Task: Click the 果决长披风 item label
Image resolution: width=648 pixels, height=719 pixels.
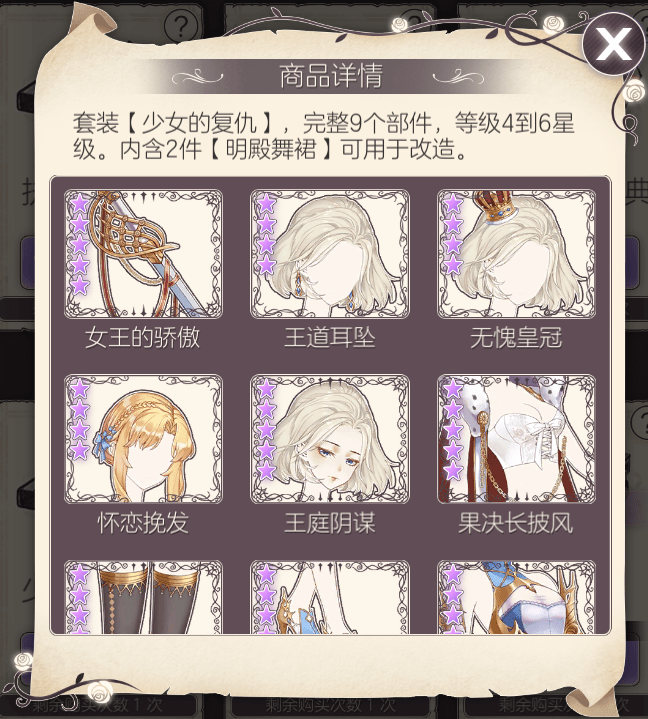Action: pos(516,523)
